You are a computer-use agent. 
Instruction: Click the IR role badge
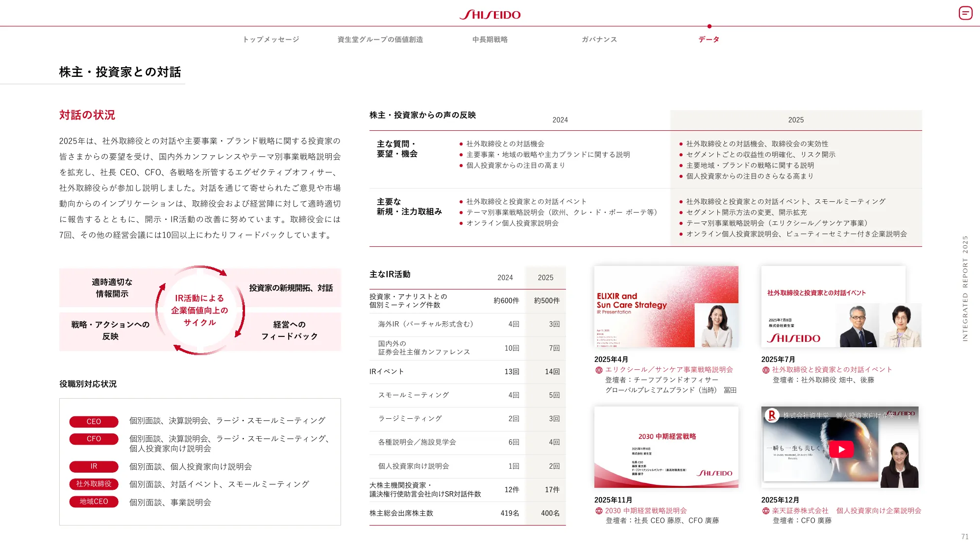tap(94, 467)
